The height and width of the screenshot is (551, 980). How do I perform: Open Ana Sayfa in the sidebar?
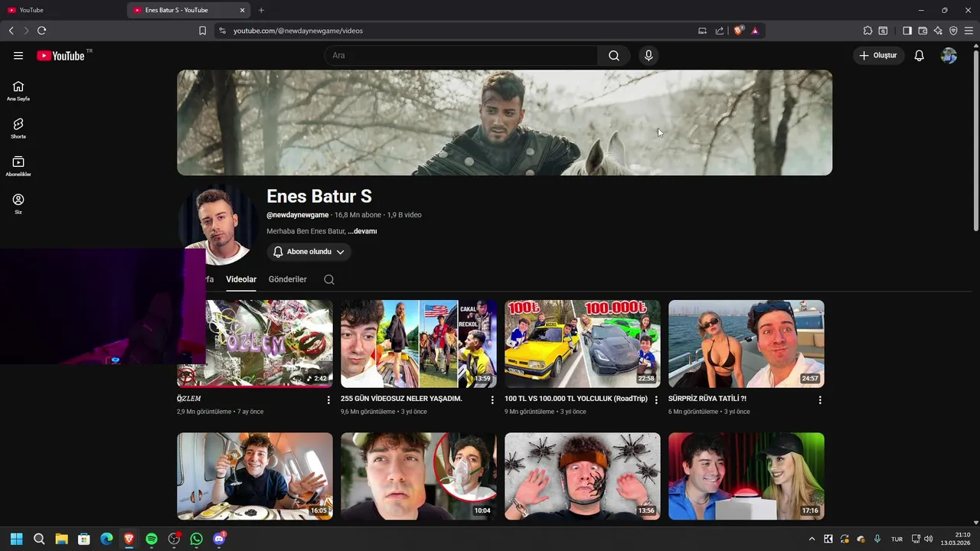coord(18,91)
